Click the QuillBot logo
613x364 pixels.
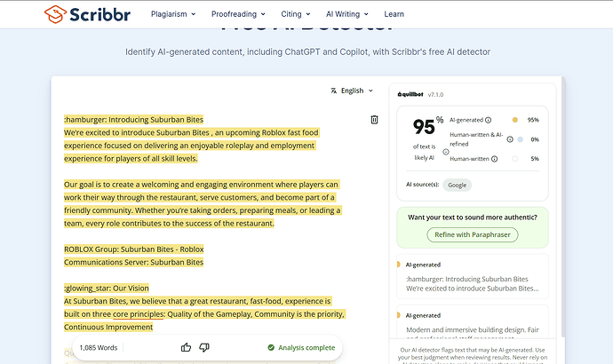(410, 94)
